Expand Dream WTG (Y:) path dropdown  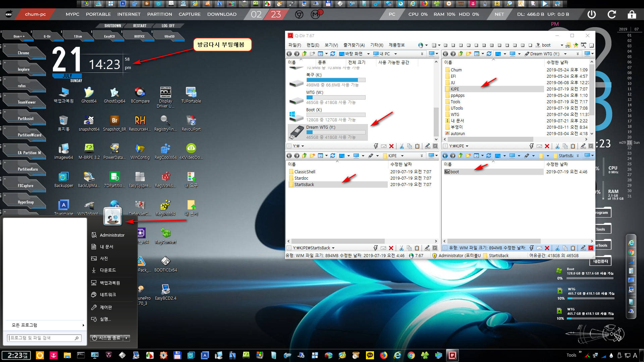pos(565,54)
